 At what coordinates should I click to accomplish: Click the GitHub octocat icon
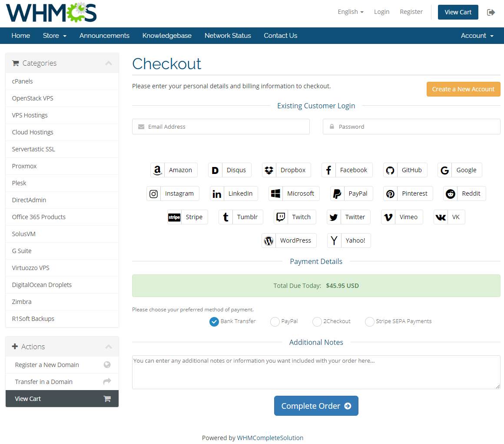pyautogui.click(x=390, y=170)
